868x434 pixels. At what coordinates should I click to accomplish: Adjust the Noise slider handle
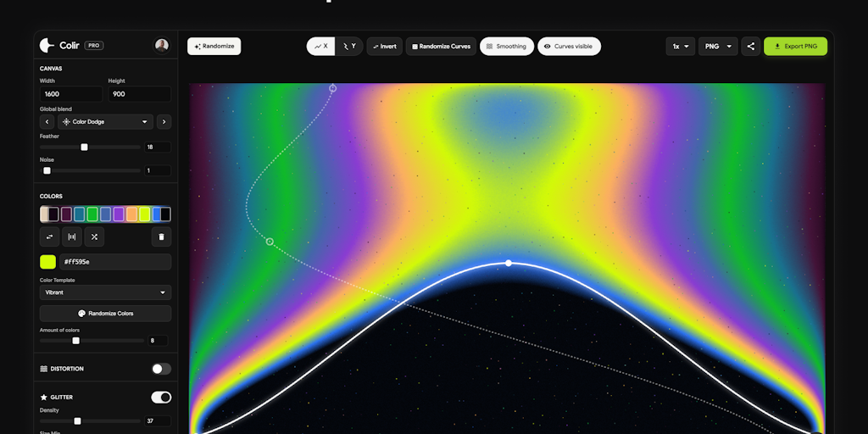[x=47, y=170]
